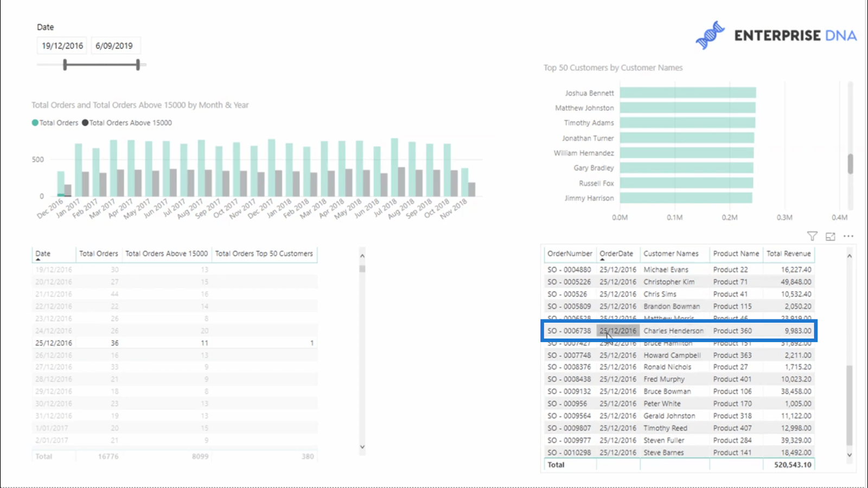Click order SO - 0004880 cell
Viewport: 868px width, 488px height.
click(569, 270)
